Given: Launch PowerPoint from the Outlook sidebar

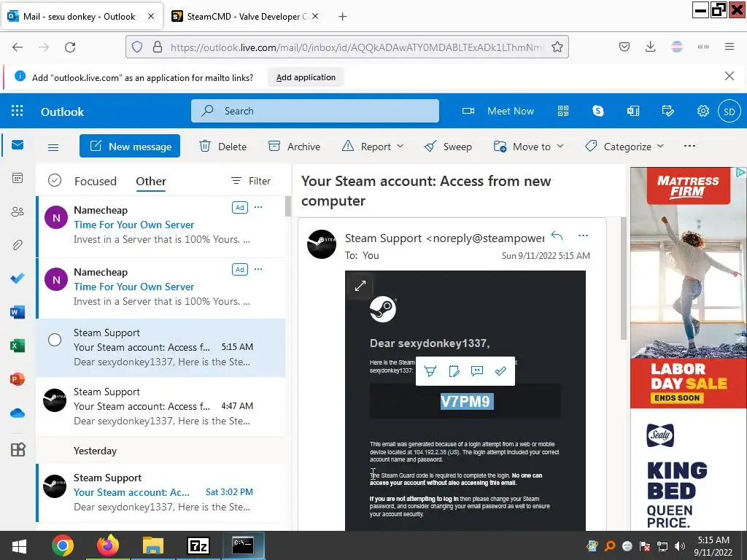Looking at the screenshot, I should pos(18,379).
